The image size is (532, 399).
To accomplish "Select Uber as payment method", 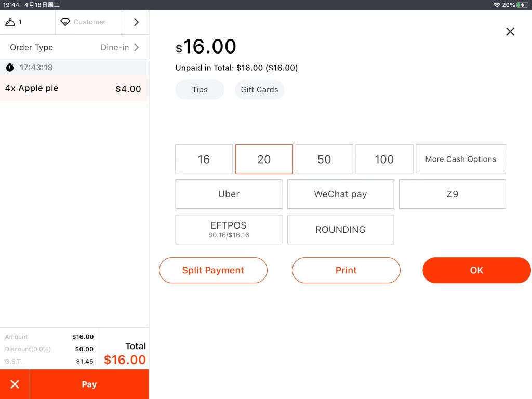I will click(229, 194).
